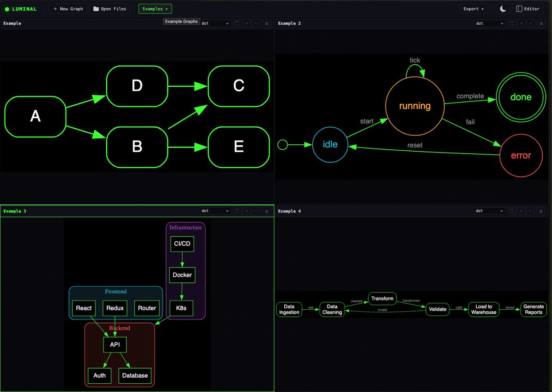This screenshot has height=392, width=552.
Task: Select the Data Cleaning node
Action: pyautogui.click(x=332, y=309)
